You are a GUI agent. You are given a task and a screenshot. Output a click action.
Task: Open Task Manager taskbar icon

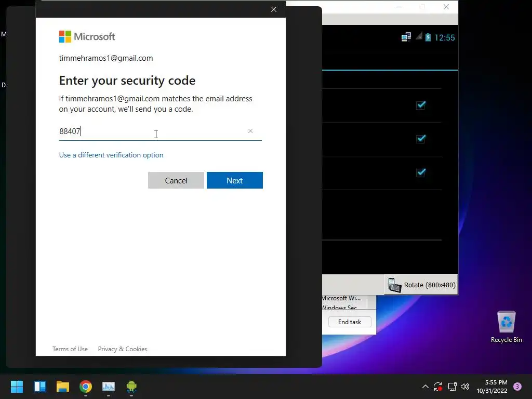coord(109,387)
